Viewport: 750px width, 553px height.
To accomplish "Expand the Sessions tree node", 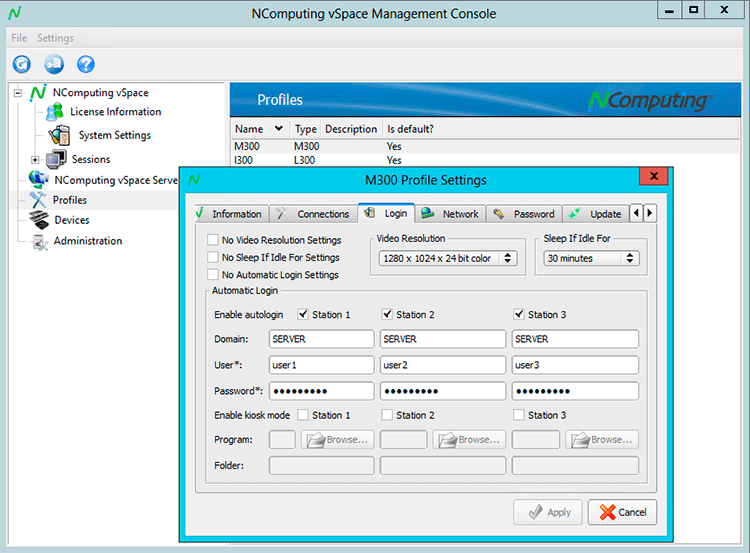I will point(34,159).
